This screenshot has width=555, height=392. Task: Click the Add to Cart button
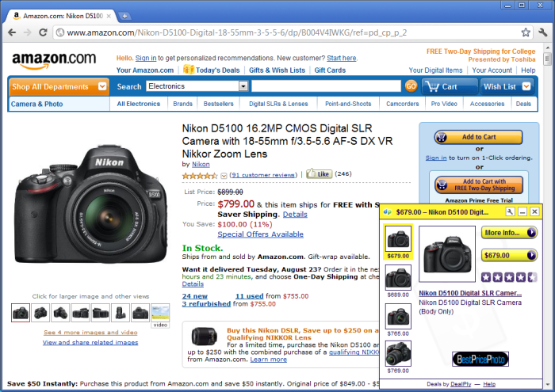[x=478, y=137]
